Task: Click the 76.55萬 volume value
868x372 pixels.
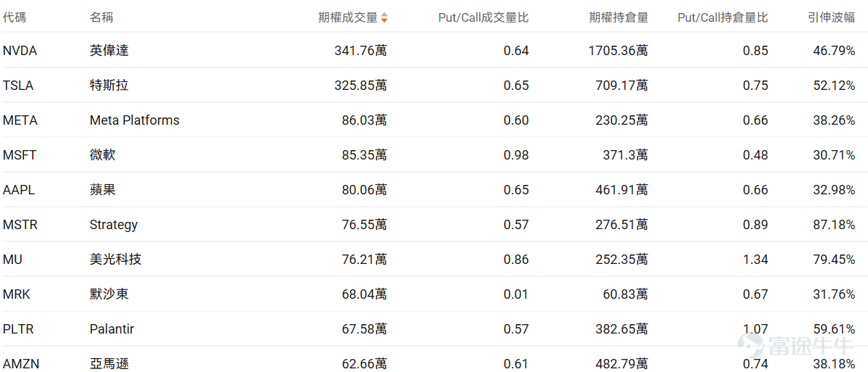Action: pos(364,226)
